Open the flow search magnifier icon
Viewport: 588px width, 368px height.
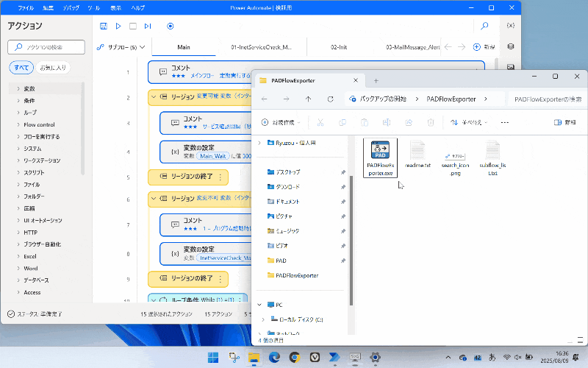coord(484,26)
